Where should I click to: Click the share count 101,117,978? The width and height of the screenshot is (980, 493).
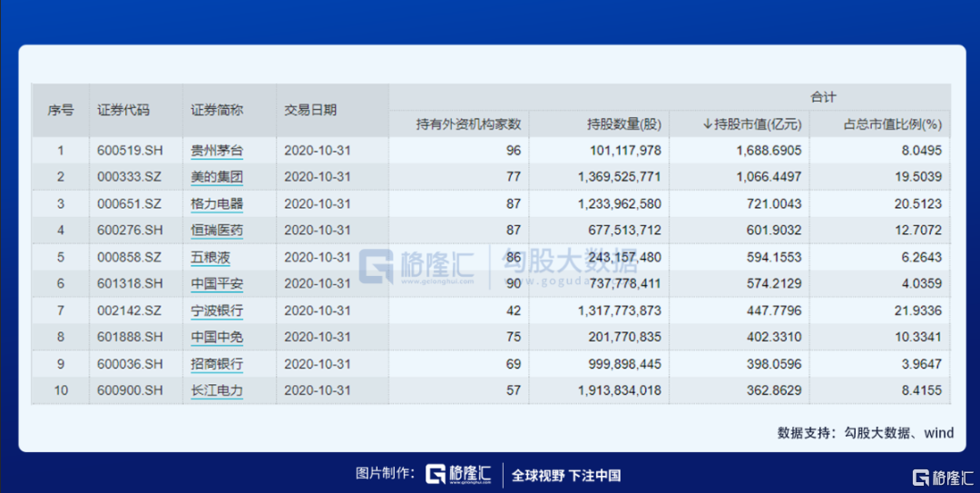625,151
